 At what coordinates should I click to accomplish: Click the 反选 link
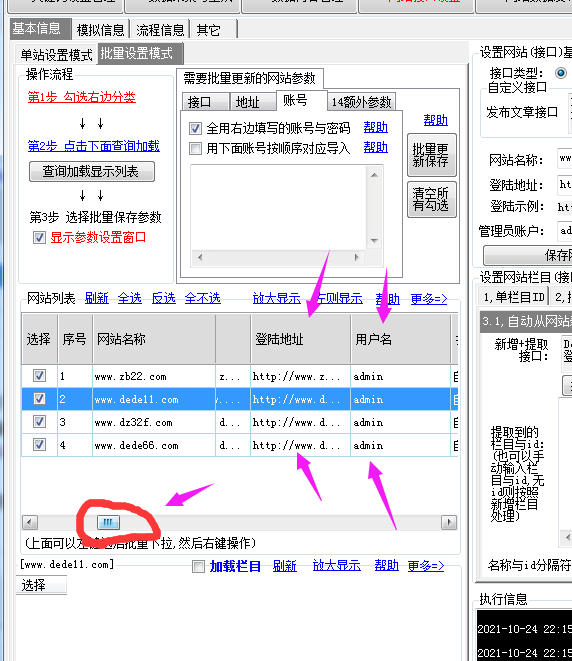point(164,298)
